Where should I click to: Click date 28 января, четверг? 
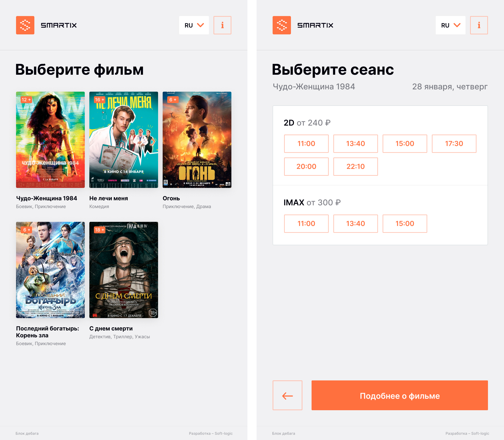(450, 86)
